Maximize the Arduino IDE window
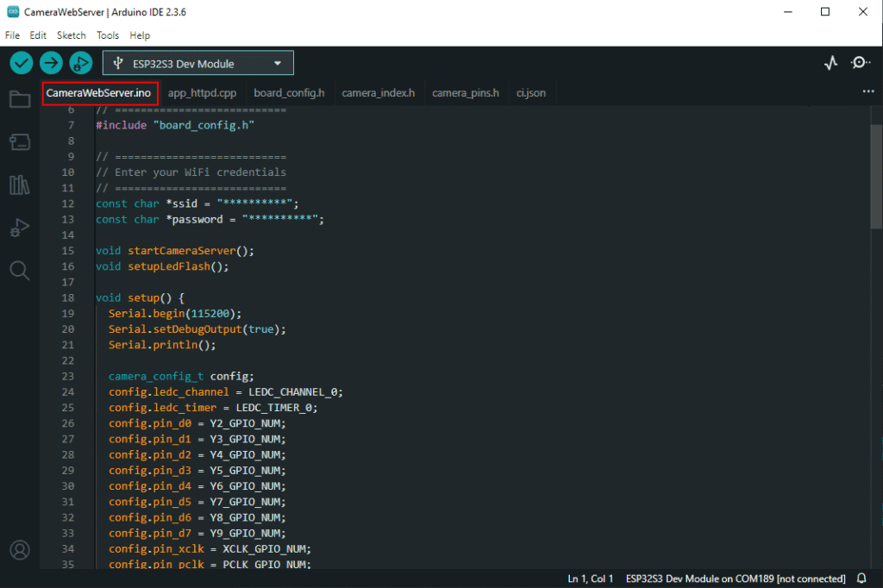This screenshot has height=588, width=883. tap(825, 12)
